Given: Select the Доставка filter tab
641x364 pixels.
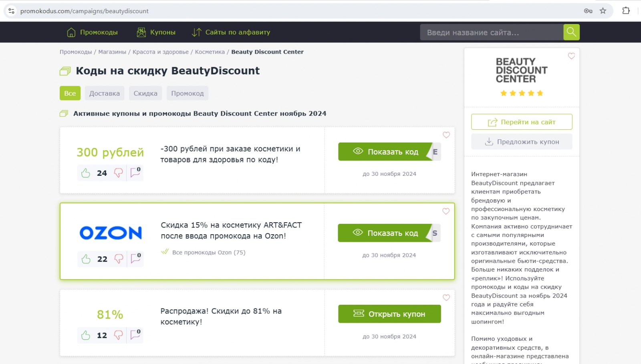Looking at the screenshot, I should tap(105, 93).
